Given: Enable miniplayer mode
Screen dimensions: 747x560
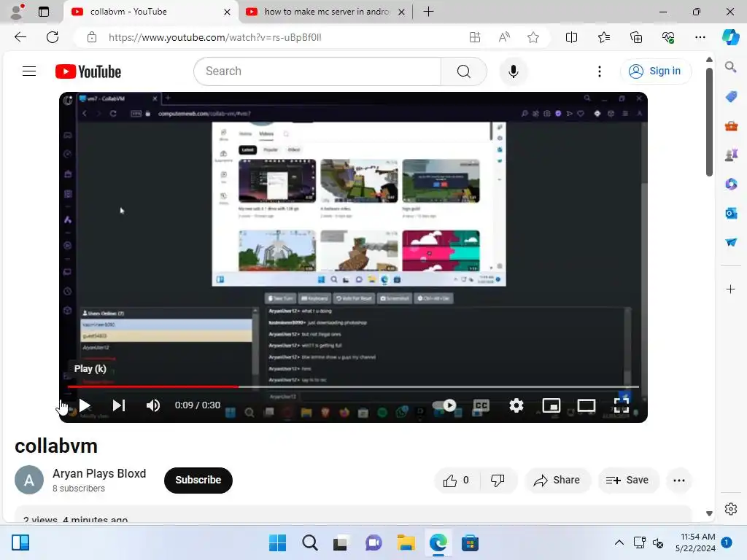Looking at the screenshot, I should click(x=551, y=405).
